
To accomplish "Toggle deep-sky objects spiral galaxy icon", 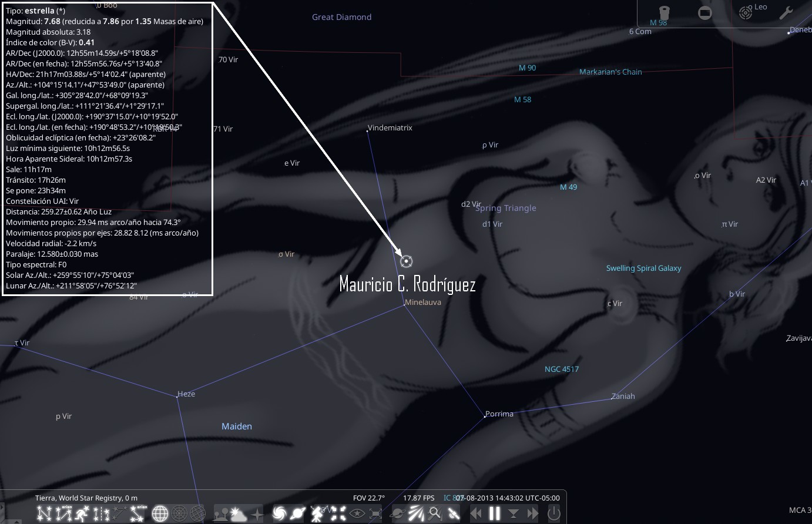I will click(x=280, y=514).
